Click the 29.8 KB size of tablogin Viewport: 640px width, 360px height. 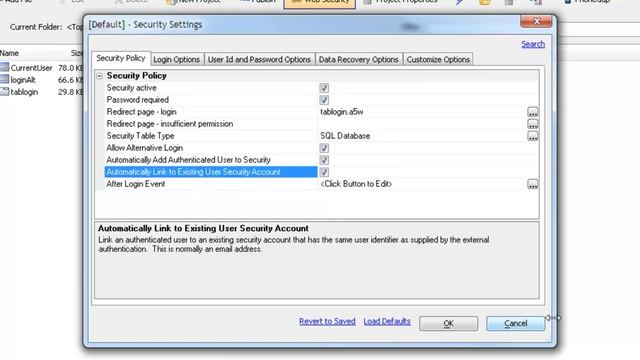pos(71,92)
